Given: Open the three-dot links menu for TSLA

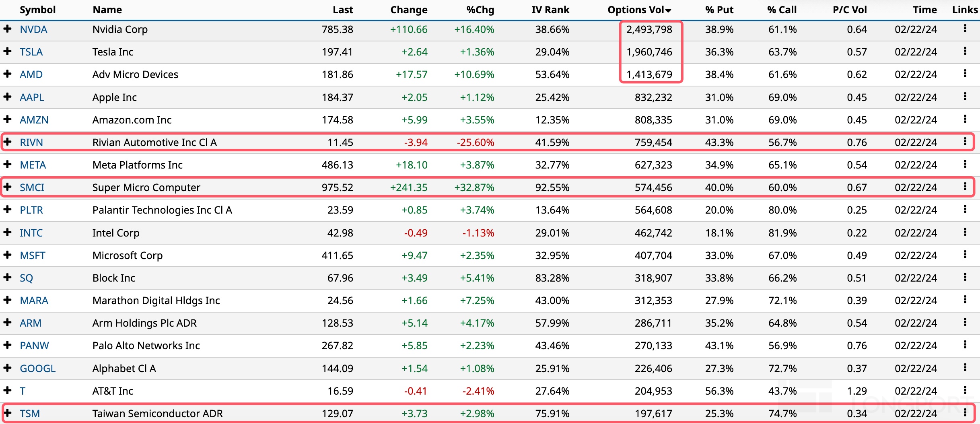Looking at the screenshot, I should pos(965,51).
